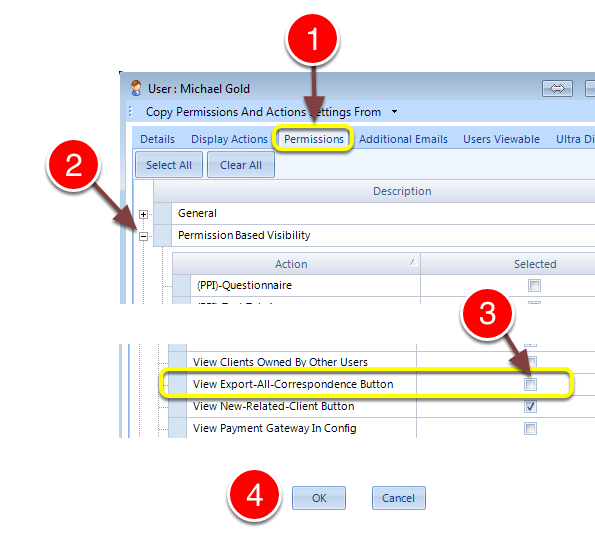
Task: Click the toolbar grip handle beside Copy Permissions
Action: point(131,112)
